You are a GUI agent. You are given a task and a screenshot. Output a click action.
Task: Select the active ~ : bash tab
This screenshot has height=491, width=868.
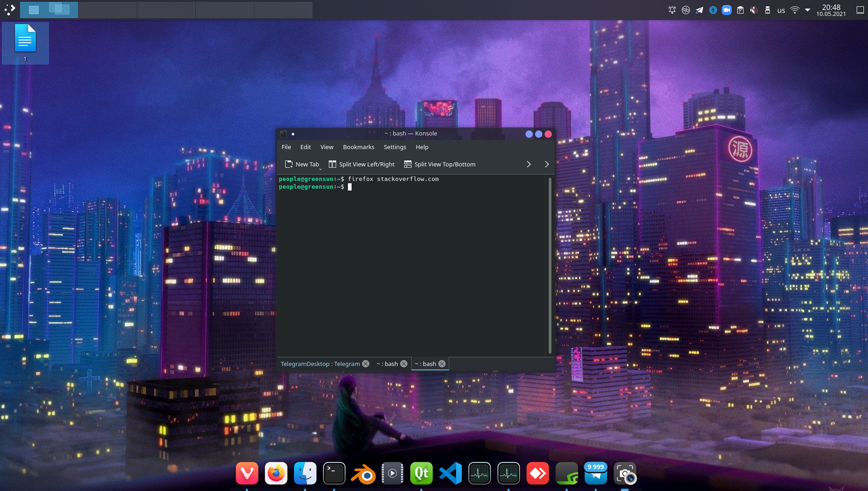[x=425, y=364]
